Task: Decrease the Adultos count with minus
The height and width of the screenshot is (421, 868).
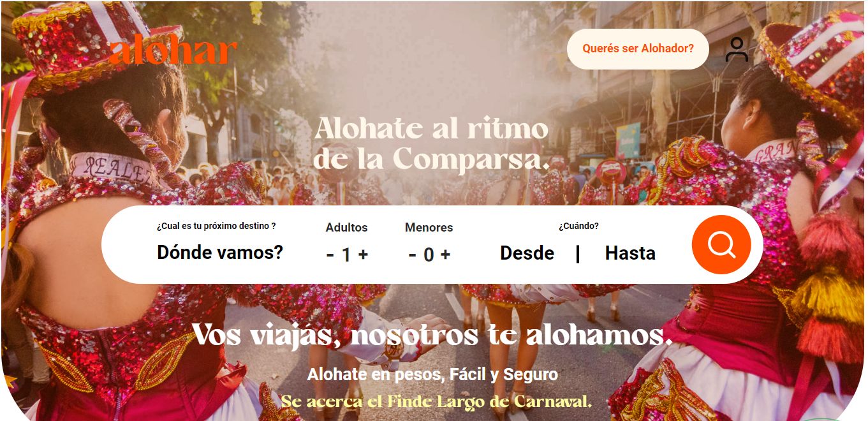Action: 330,255
